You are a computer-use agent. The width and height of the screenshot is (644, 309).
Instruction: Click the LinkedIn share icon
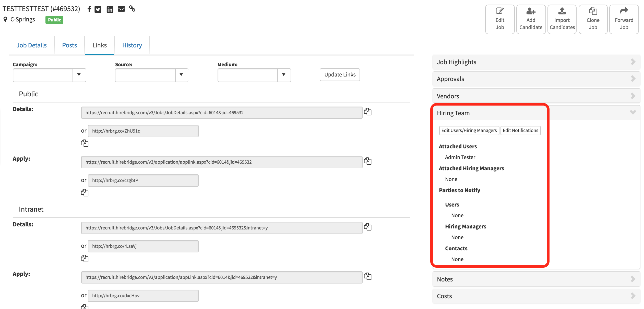point(110,9)
